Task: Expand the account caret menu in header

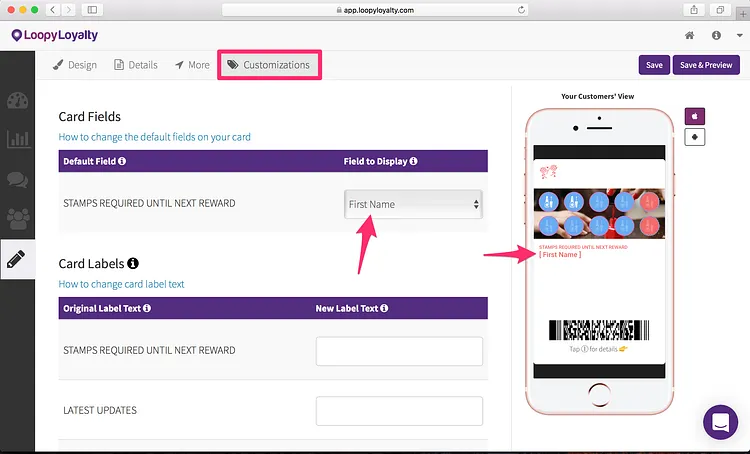Action: pyautogui.click(x=739, y=35)
